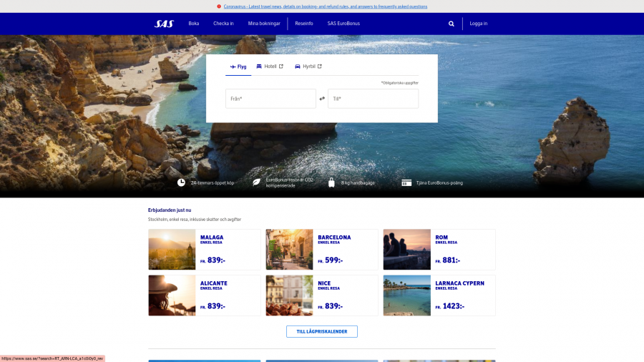644x362 pixels.
Task: Select the Flyg tab
Action: point(238,67)
